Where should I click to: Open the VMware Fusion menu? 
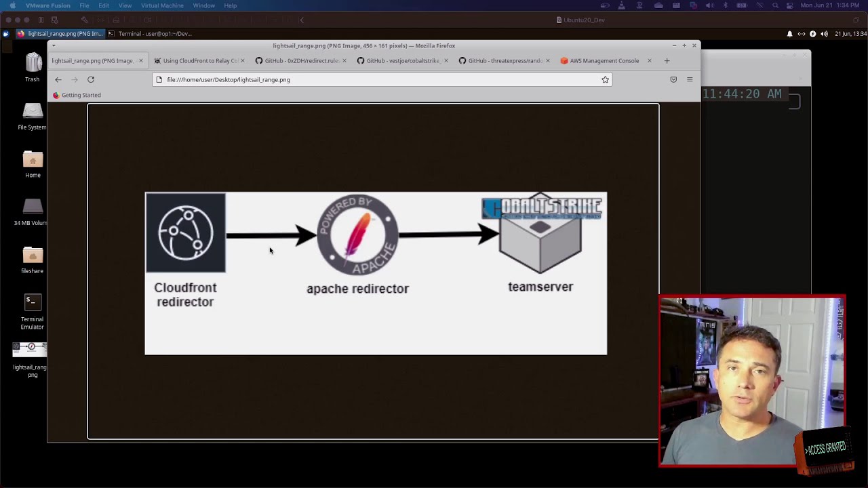click(x=47, y=5)
